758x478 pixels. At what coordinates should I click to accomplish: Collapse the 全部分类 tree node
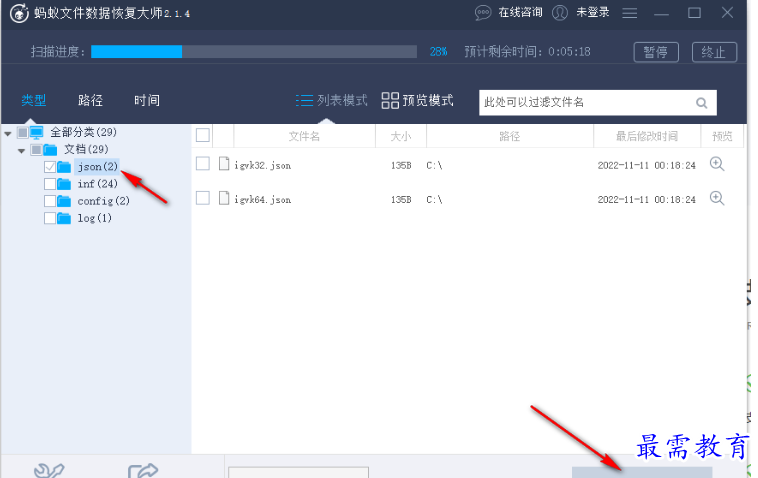coord(8,133)
